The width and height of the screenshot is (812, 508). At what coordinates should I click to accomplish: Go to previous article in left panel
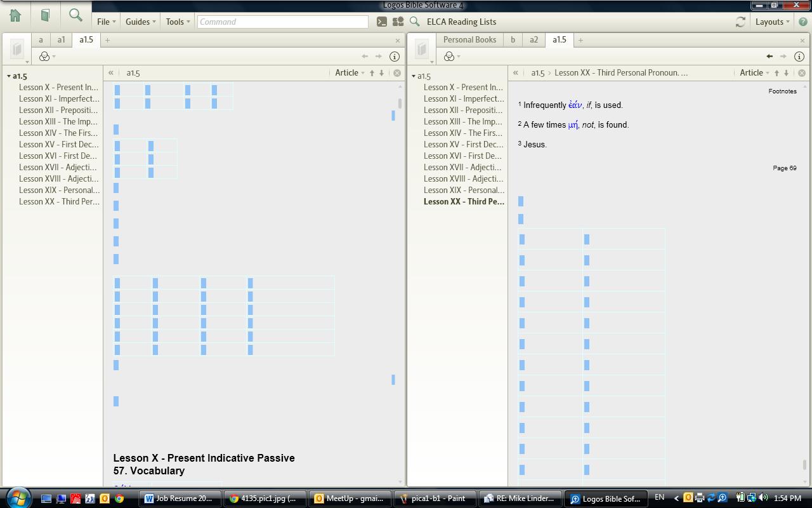click(x=372, y=73)
